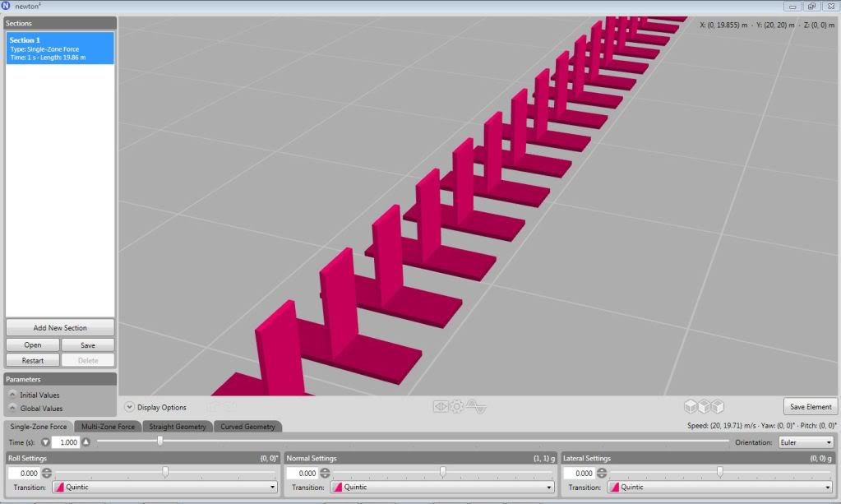
Task: Expand Global Values parameters
Action: click(x=12, y=409)
